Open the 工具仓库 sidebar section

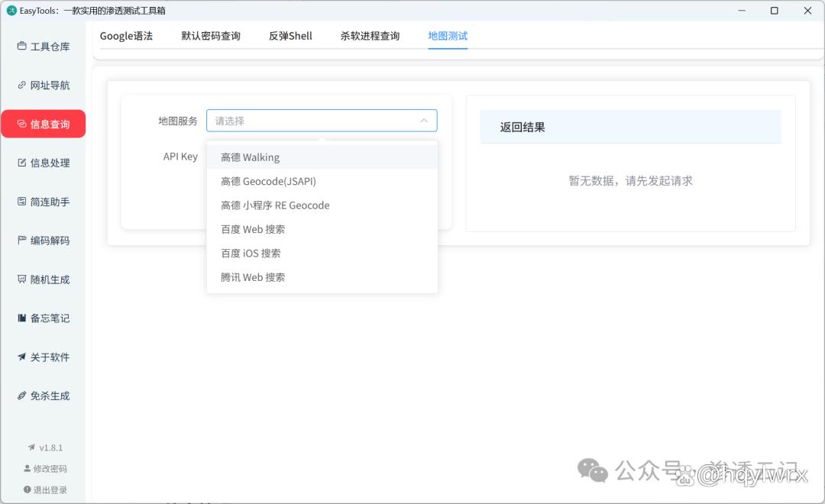tap(43, 47)
